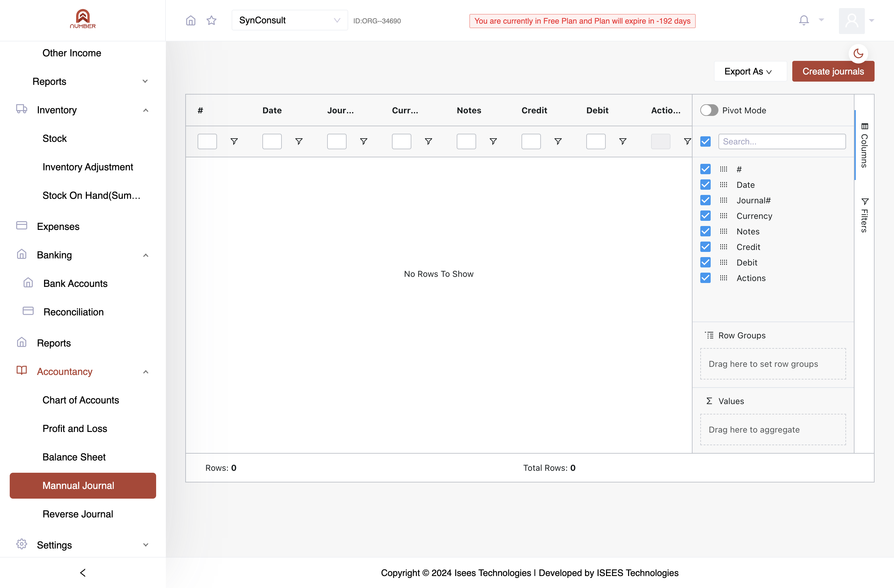Viewport: 894px width, 588px height.
Task: Uncheck the Actions column checkbox
Action: pos(705,278)
